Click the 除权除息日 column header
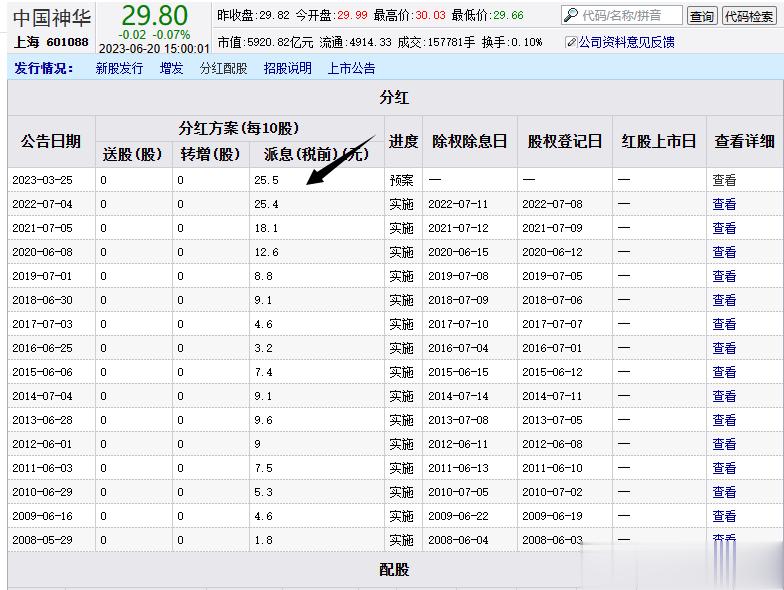This screenshot has height=590, width=784. pos(470,142)
